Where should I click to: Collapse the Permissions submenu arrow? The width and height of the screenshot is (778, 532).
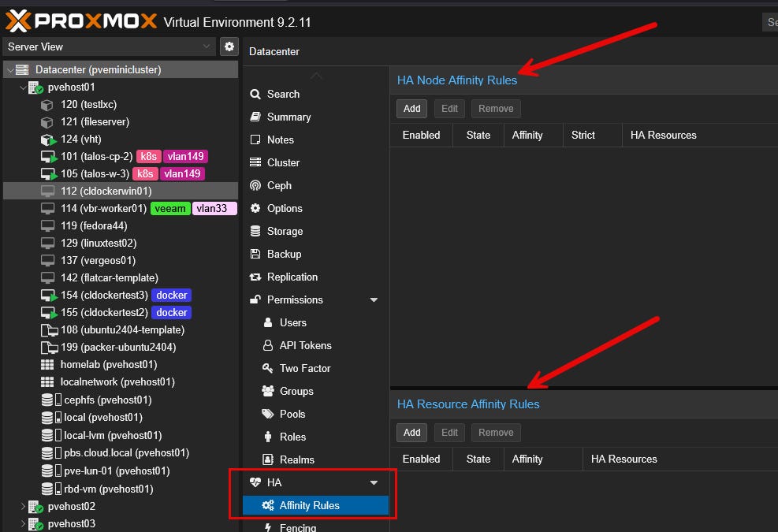pos(374,299)
